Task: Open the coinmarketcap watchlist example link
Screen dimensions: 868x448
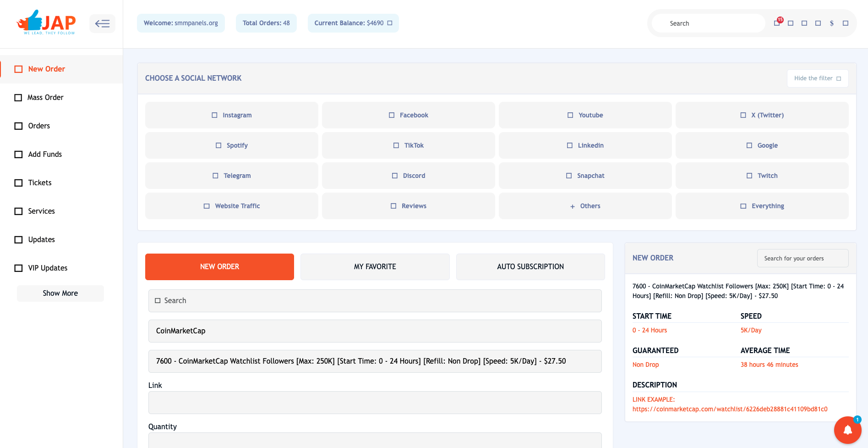Action: pyautogui.click(x=730, y=409)
